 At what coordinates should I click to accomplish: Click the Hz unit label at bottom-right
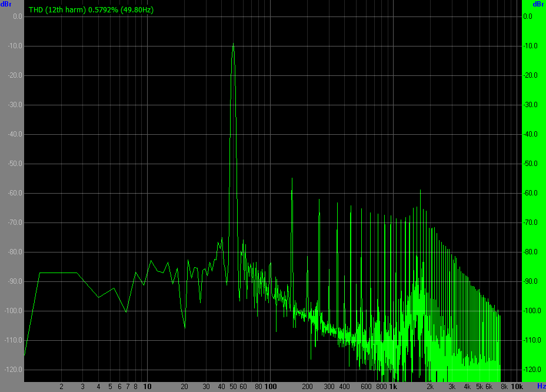[541, 387]
